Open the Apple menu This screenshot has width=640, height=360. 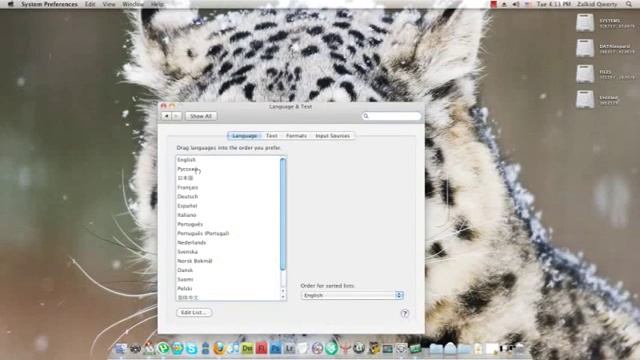[11, 4]
